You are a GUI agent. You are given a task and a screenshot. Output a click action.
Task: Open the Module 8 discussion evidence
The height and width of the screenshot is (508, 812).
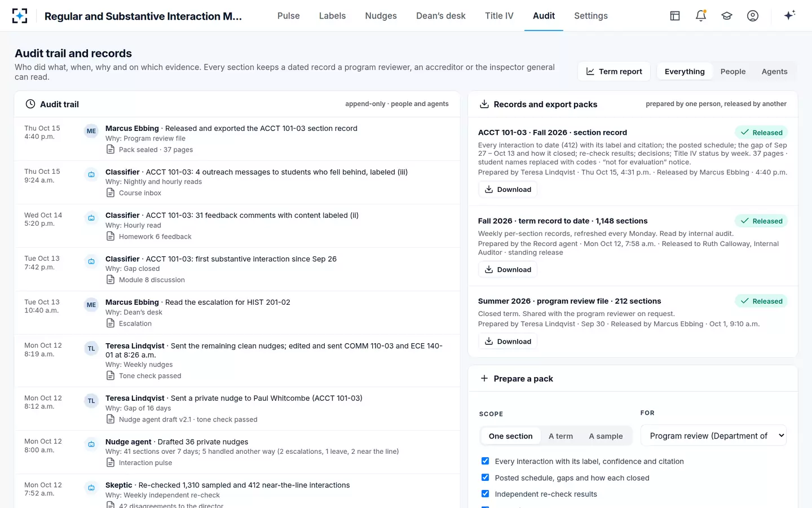pyautogui.click(x=145, y=280)
